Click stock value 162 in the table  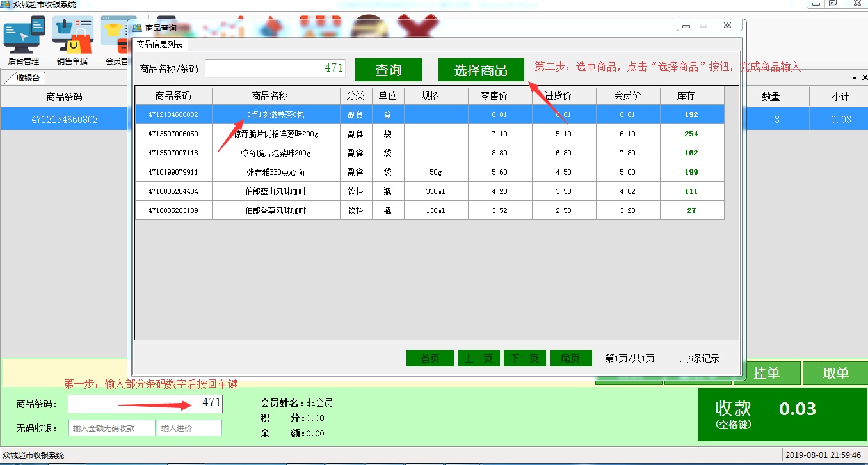point(691,153)
